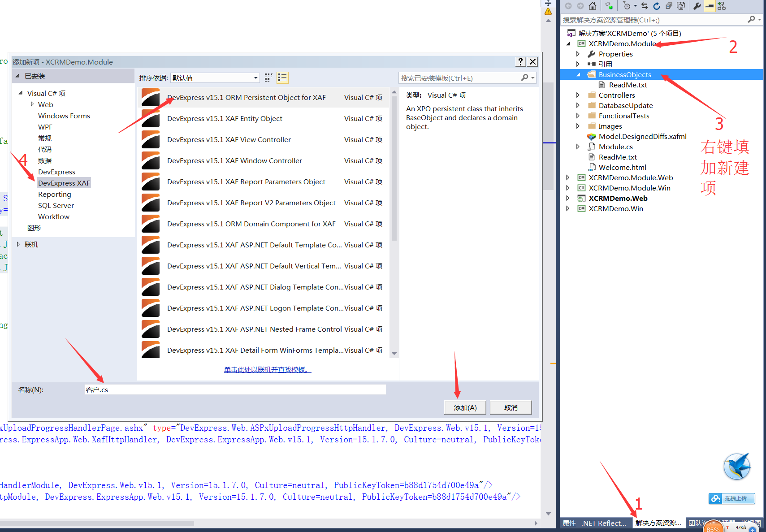
Task: Expand the Properties node
Action: [578, 54]
